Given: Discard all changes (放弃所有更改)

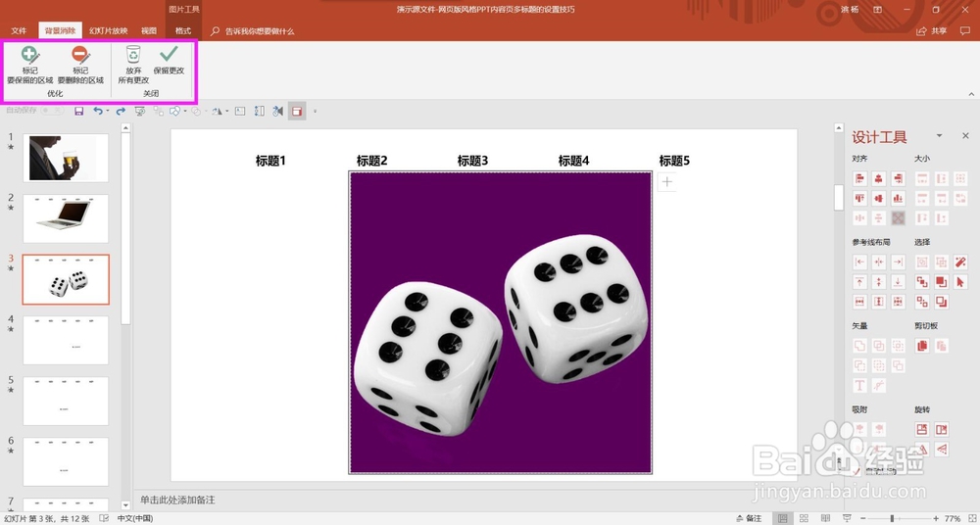Looking at the screenshot, I should [x=133, y=65].
